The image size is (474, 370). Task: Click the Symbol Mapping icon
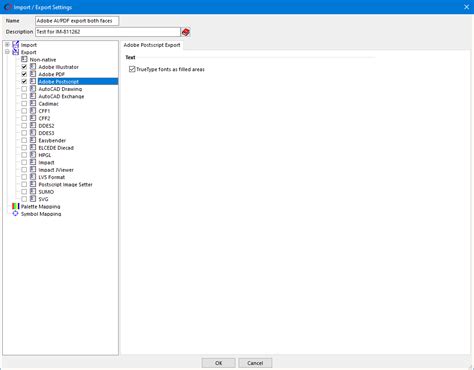(x=16, y=214)
